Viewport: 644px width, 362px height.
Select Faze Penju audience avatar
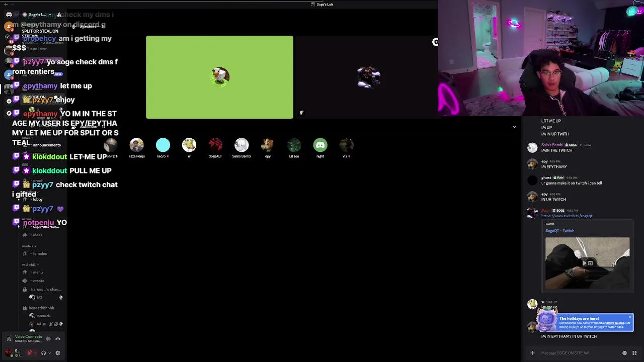(x=136, y=145)
